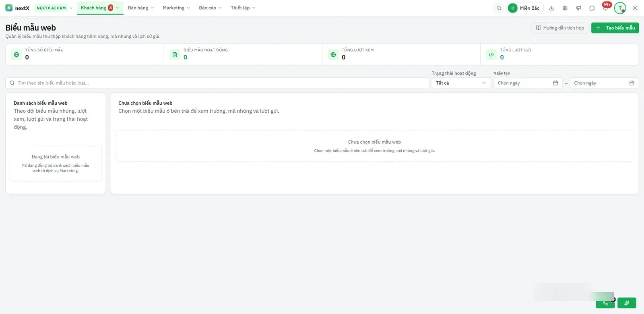
Task: Click the code icon for Tổng lượt gửi
Action: point(491,55)
